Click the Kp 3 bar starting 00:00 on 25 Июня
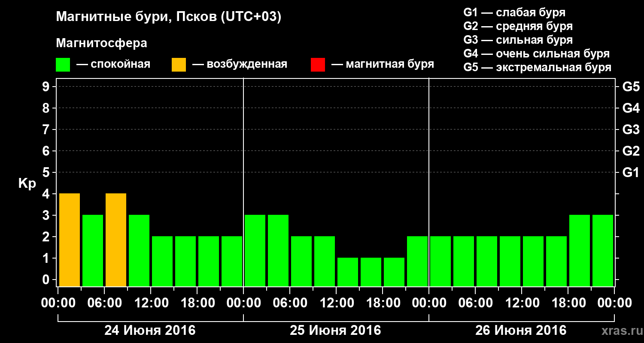The height and width of the screenshot is (343, 644). coord(255,250)
